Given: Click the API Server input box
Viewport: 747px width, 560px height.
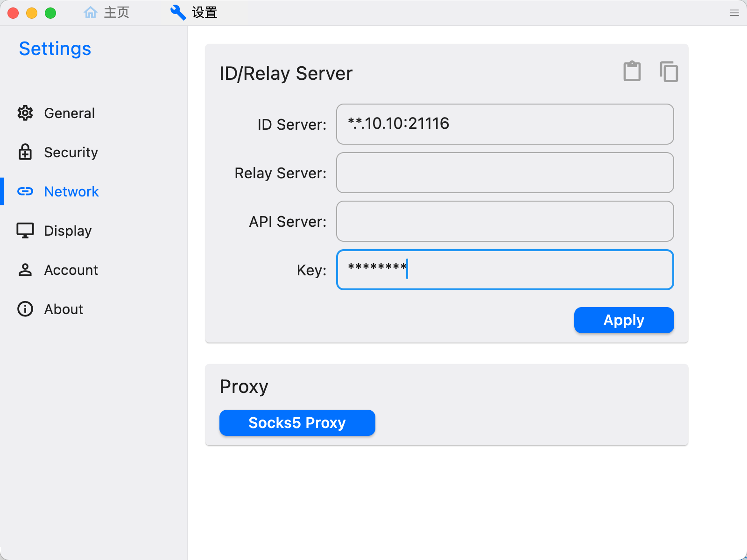Looking at the screenshot, I should pyautogui.click(x=504, y=221).
